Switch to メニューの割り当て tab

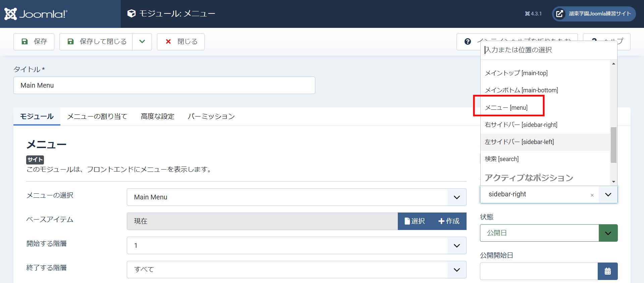97,116
